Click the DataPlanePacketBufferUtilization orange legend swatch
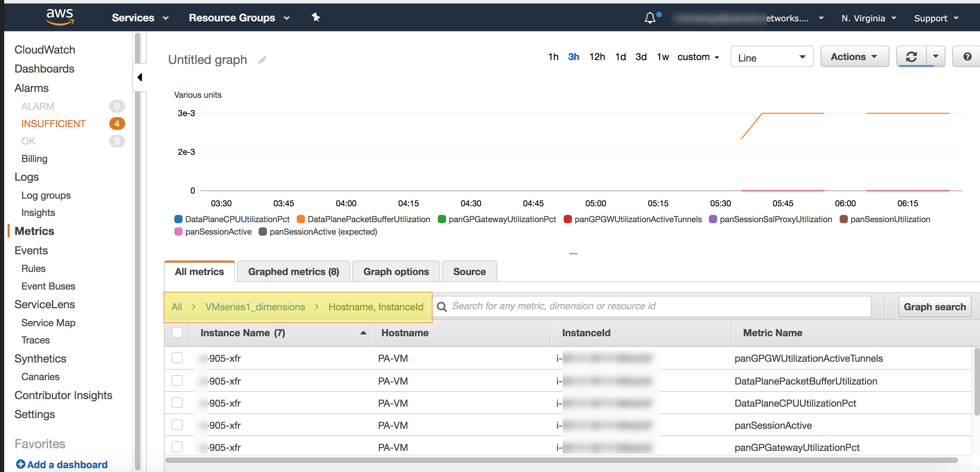Screen dimensions: 980x472 tap(301, 219)
